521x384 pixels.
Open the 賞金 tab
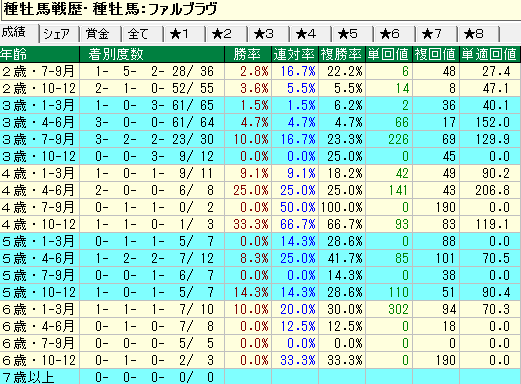point(100,34)
